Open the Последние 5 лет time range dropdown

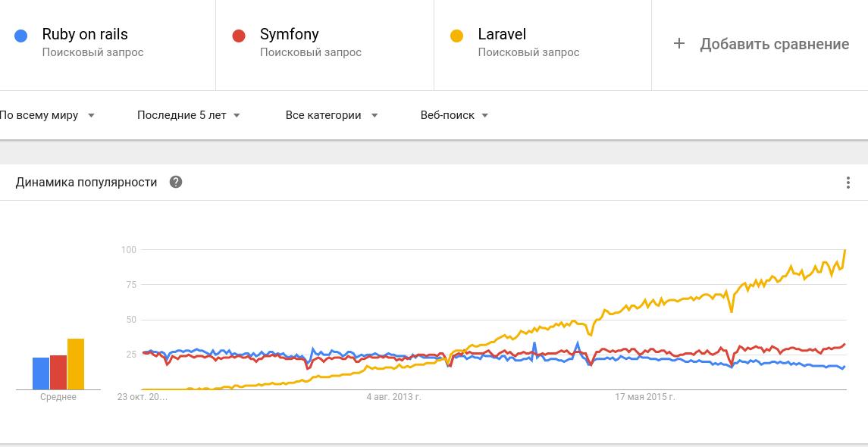coord(189,115)
